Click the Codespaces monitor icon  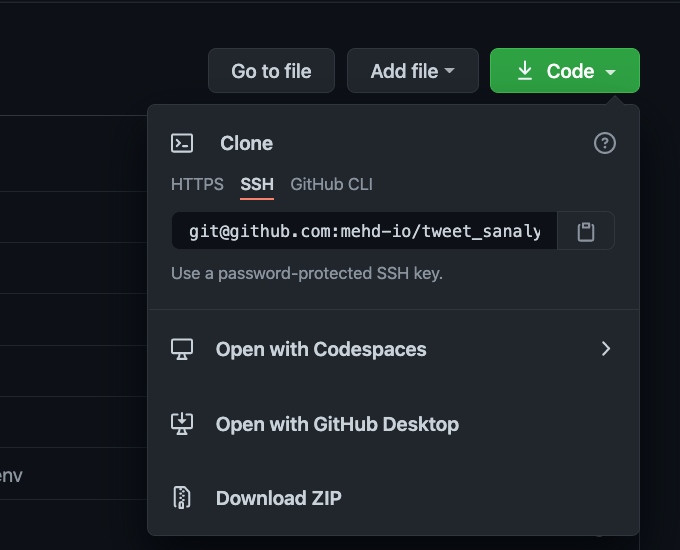pos(182,349)
